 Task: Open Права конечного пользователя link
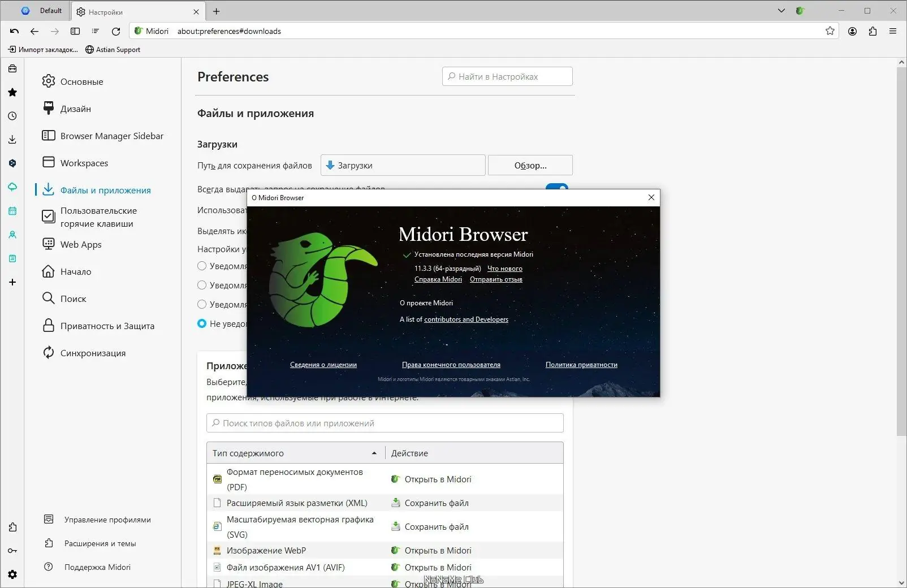pyautogui.click(x=451, y=365)
